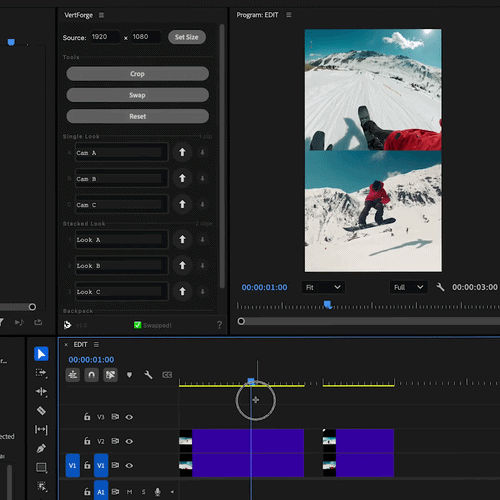Click Program monitor zoom scroll handle
The width and height of the screenshot is (500, 500).
pos(241,321)
